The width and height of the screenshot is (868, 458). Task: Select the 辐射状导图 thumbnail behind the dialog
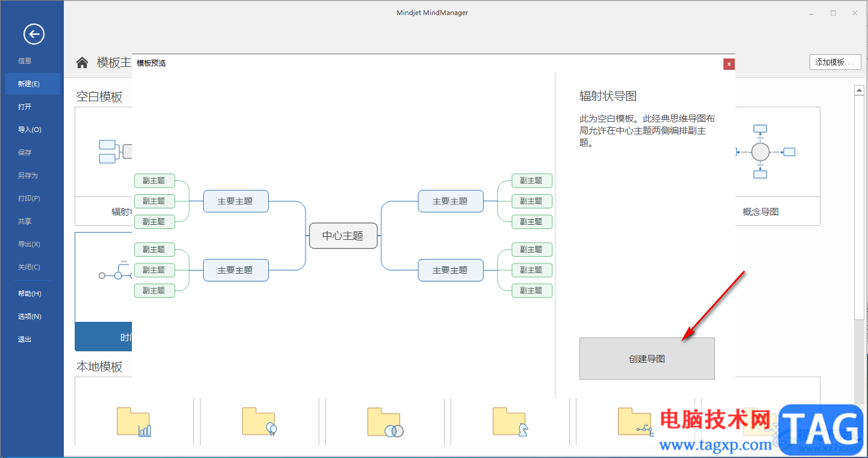click(x=104, y=166)
